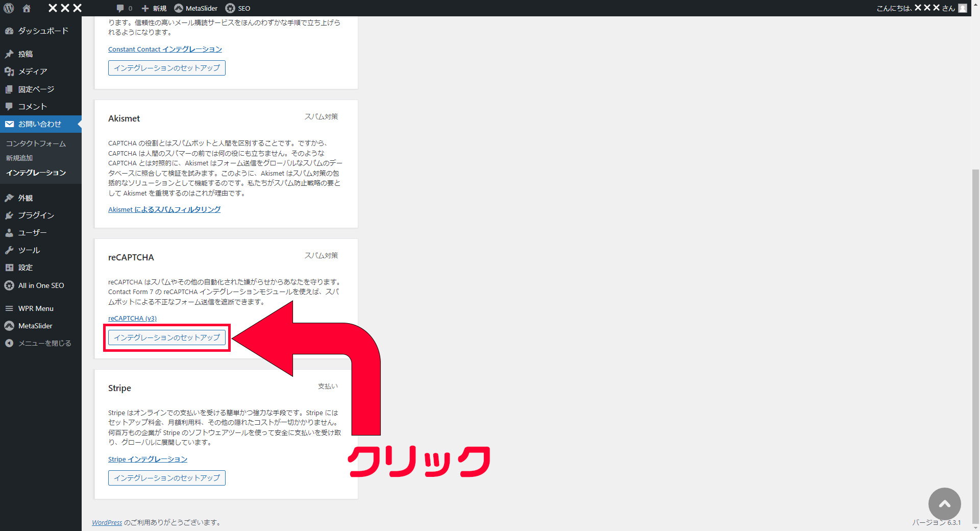The height and width of the screenshot is (531, 980).
Task: Click the scroll-to-top chevron button
Action: (944, 504)
